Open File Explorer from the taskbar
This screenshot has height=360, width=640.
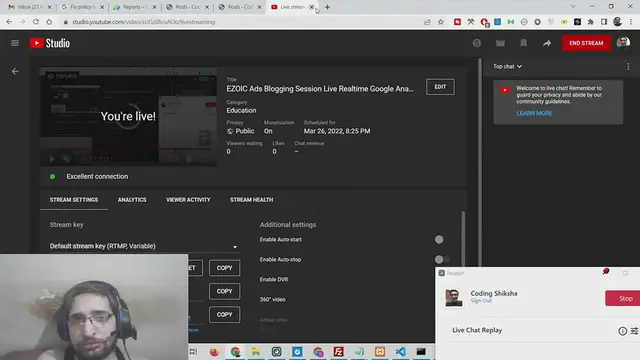point(256,351)
